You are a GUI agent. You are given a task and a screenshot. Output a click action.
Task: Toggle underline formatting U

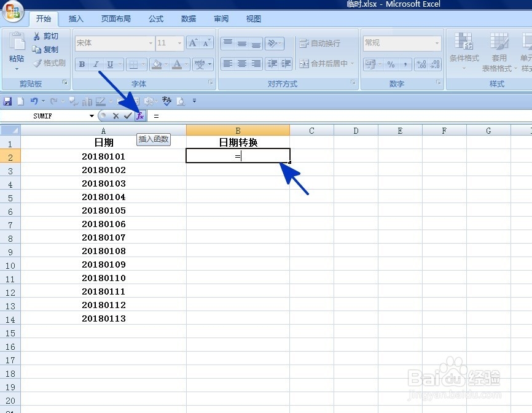tap(110, 64)
